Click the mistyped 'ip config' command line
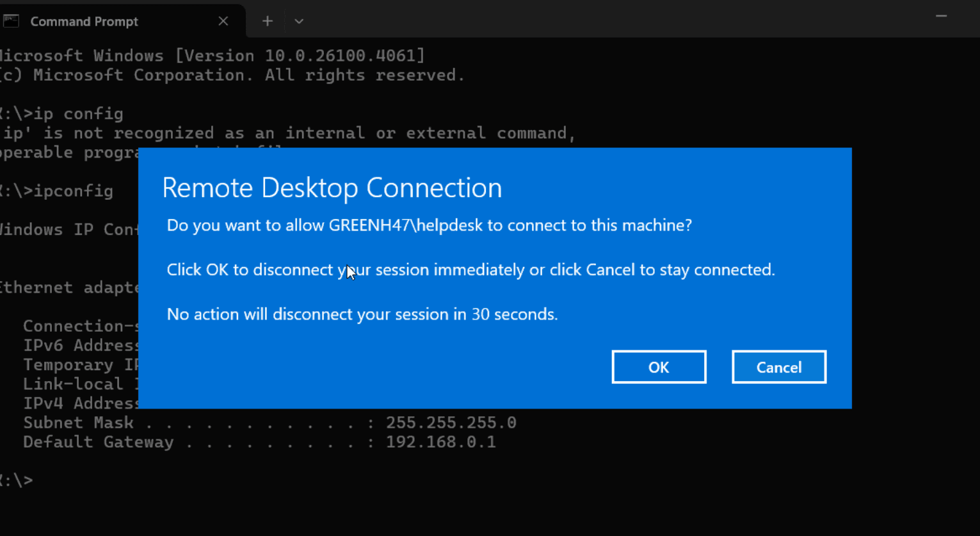The height and width of the screenshot is (536, 980). (61, 114)
